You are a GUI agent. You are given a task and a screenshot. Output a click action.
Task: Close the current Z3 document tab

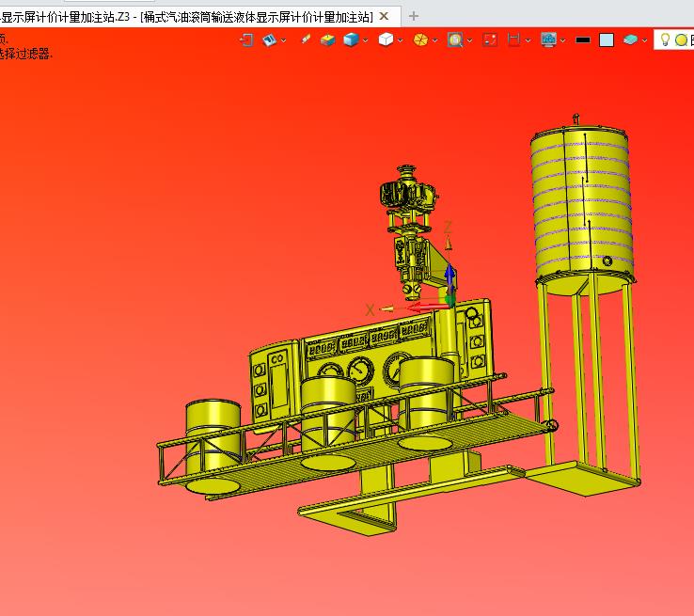385,16
